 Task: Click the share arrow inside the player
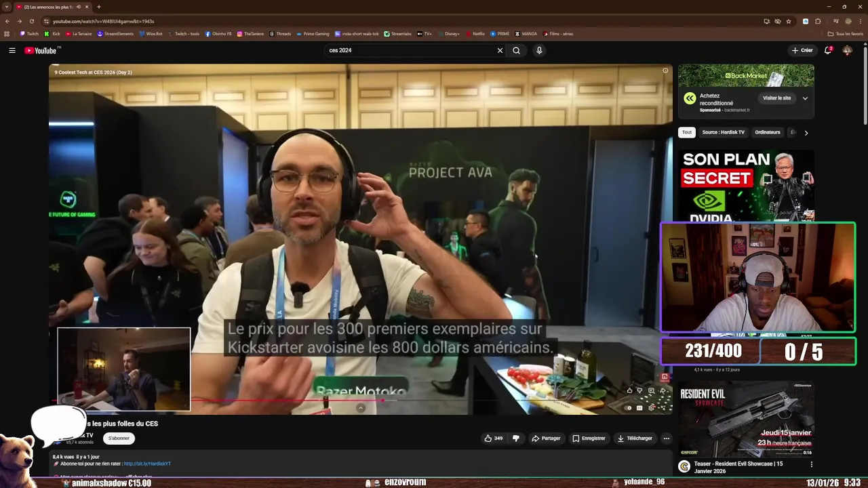(x=663, y=391)
